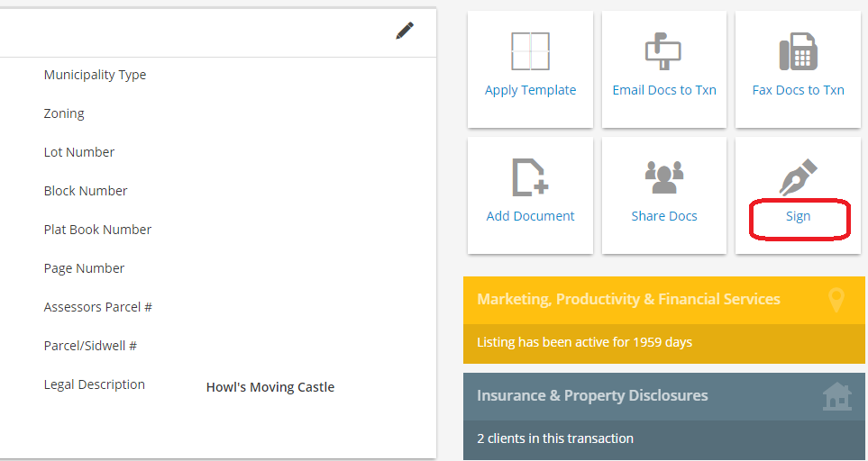The width and height of the screenshot is (868, 461).
Task: Click the Share Docs people icon
Action: click(664, 177)
